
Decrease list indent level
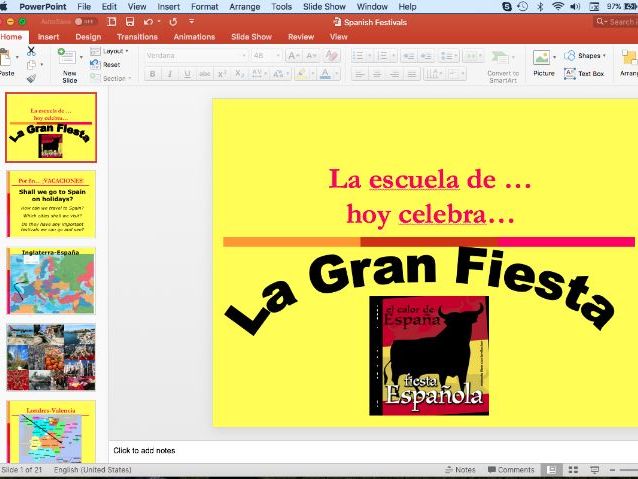pos(409,56)
